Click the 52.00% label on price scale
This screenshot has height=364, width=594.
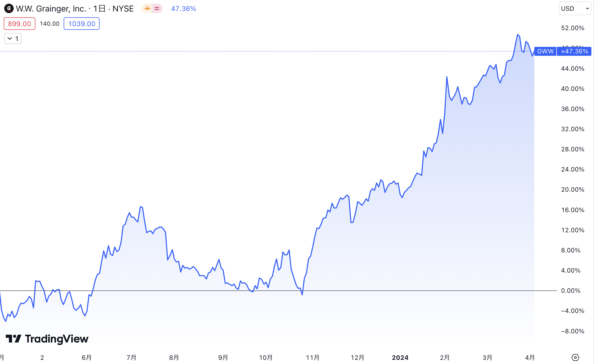573,28
